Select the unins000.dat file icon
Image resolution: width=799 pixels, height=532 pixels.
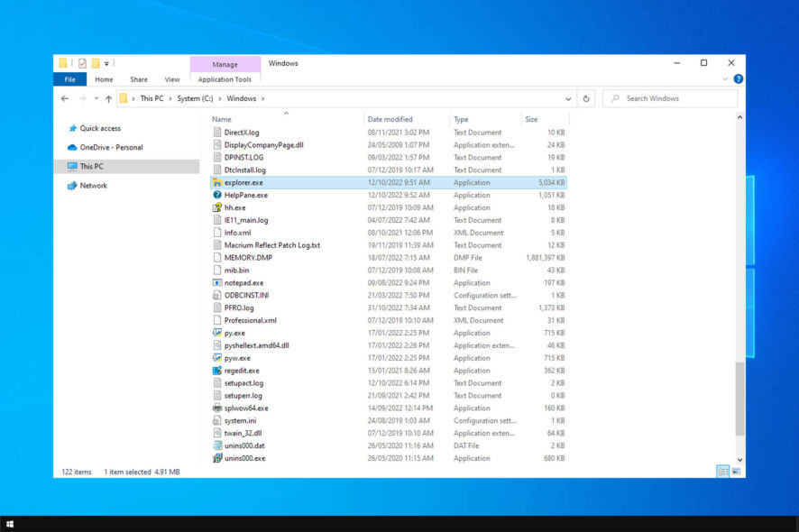coord(217,445)
